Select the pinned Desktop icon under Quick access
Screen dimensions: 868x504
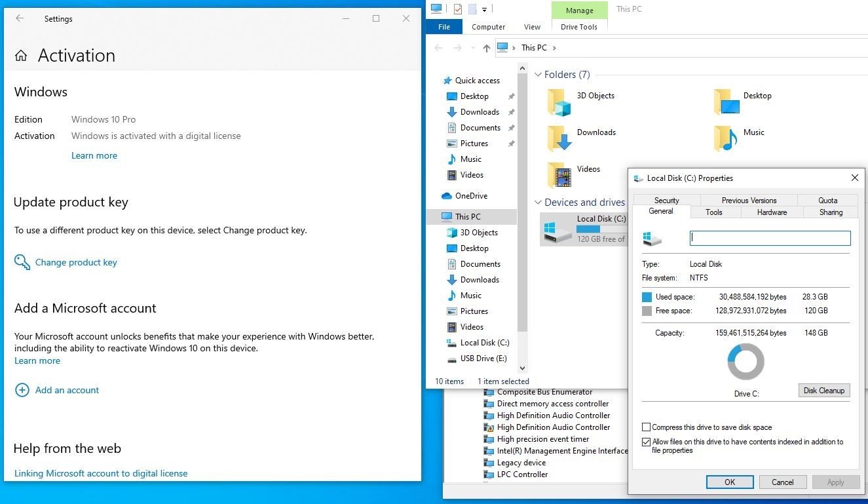(452, 96)
